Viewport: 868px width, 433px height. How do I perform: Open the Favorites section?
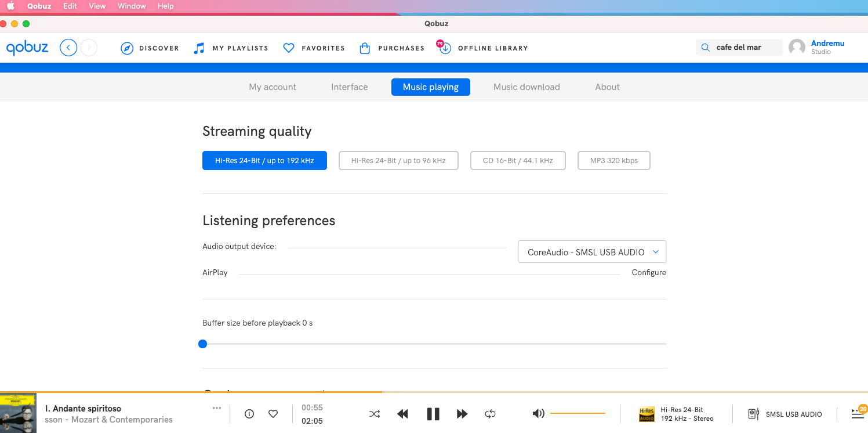pyautogui.click(x=313, y=48)
